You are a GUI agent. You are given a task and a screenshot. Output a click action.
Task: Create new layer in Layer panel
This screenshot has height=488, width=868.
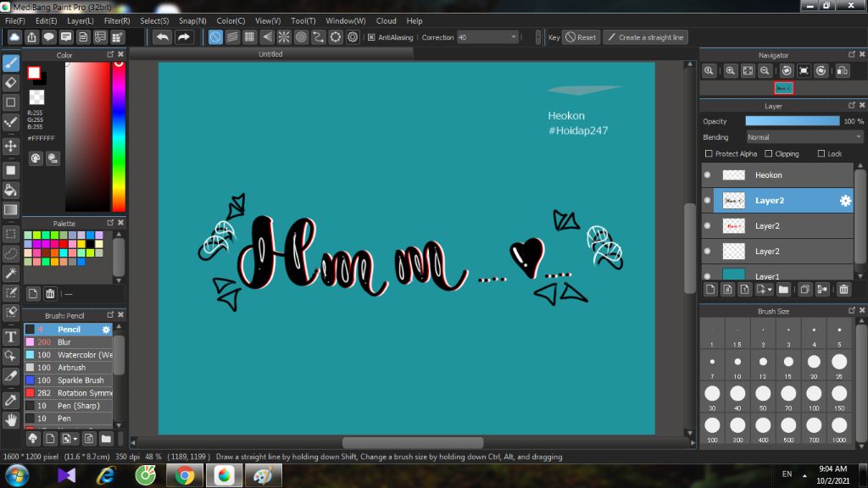[x=711, y=290]
